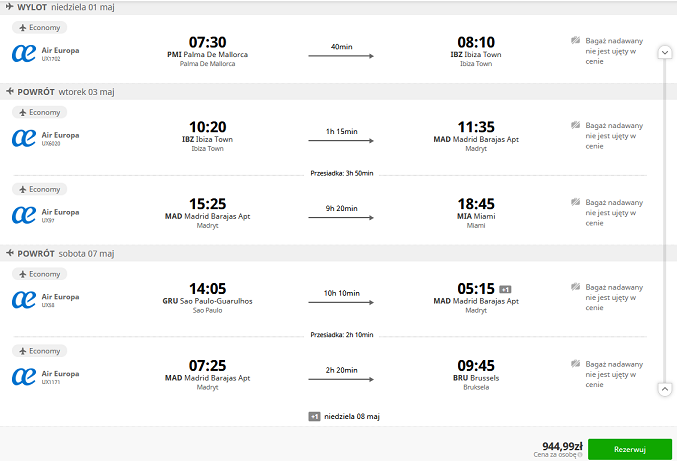The image size is (677, 461).
Task: Click the green Rezerwuj button
Action: (x=630, y=449)
